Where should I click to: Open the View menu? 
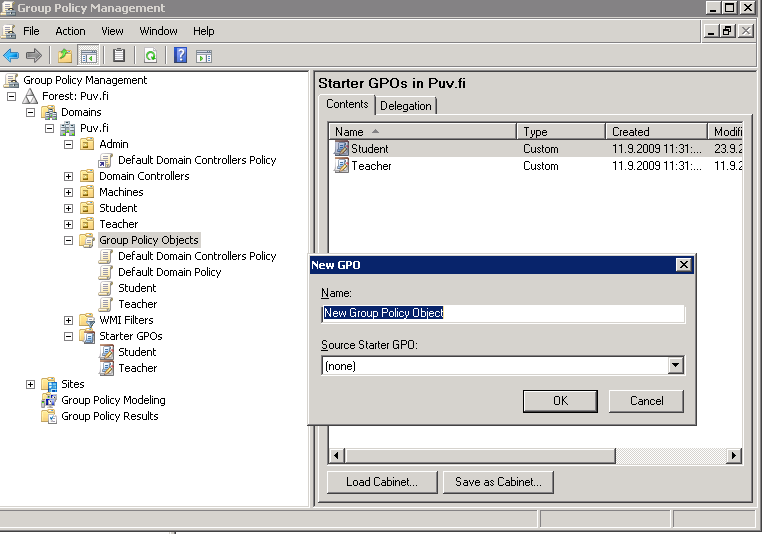(x=112, y=31)
